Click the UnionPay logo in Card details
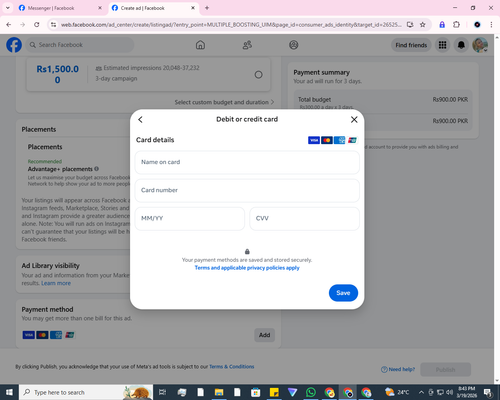The height and width of the screenshot is (400, 500). pos(352,140)
